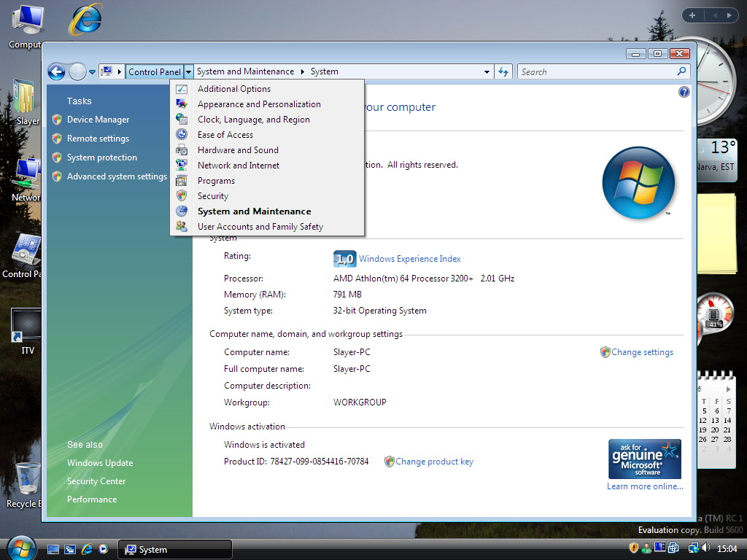Click the Control Panel breadcrumb button

point(155,72)
